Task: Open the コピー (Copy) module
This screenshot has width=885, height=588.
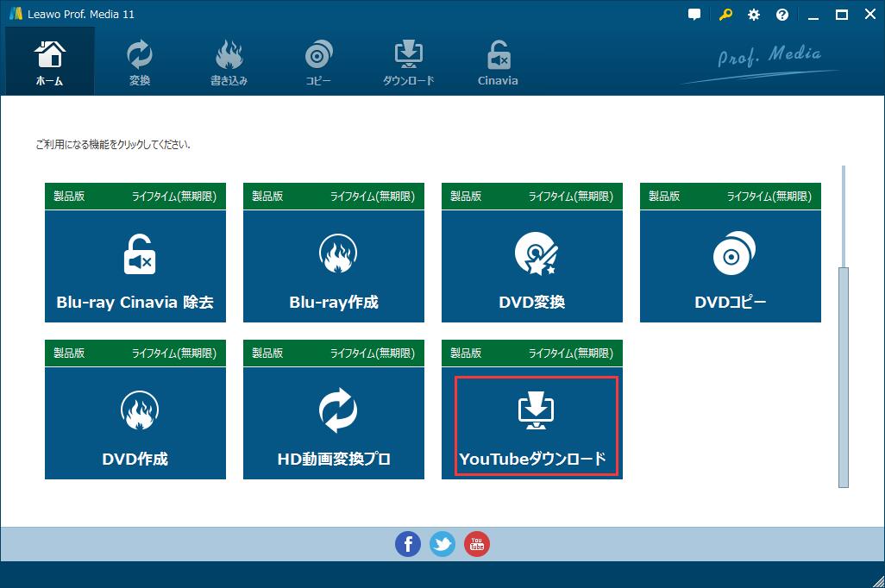Action: click(318, 60)
